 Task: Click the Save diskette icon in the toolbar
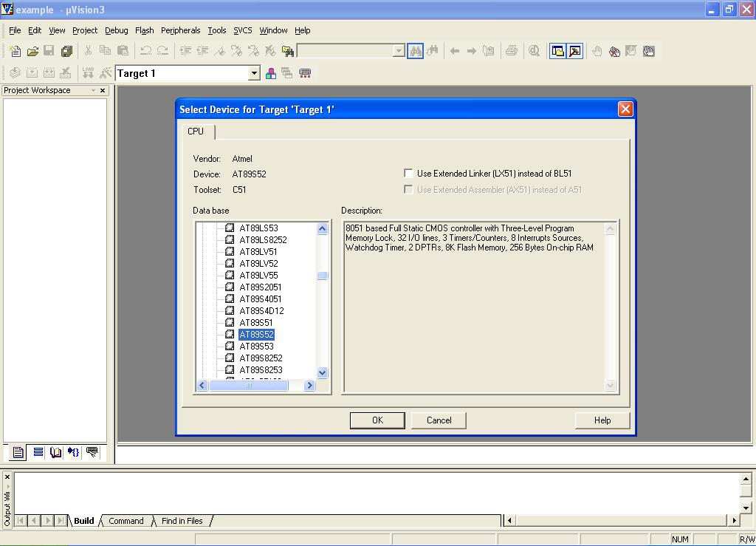tap(49, 51)
